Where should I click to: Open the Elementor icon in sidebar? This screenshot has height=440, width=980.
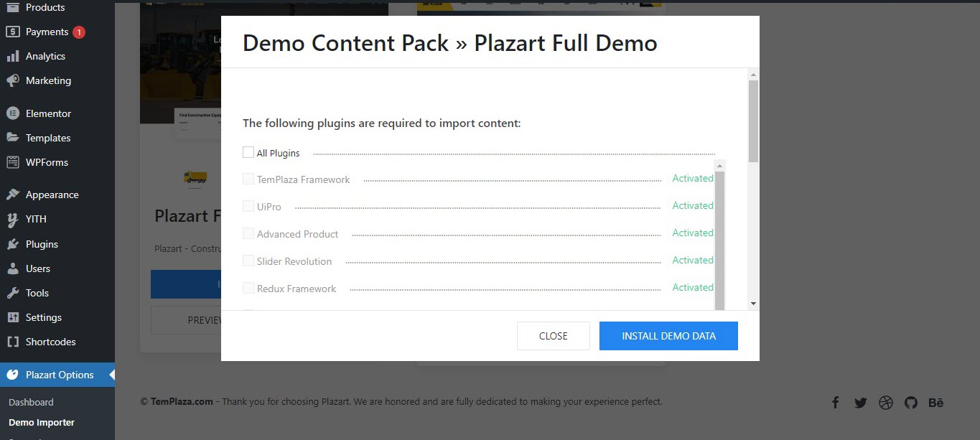12,113
